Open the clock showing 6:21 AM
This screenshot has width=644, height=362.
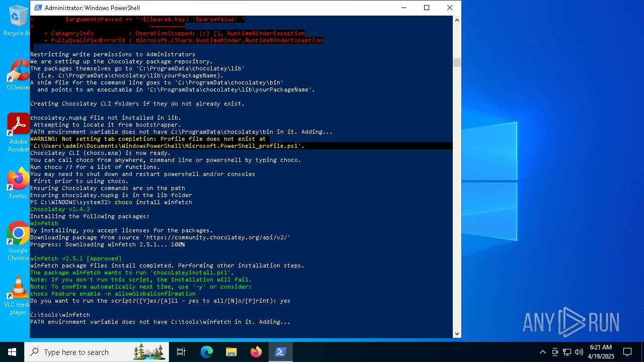tap(602, 352)
